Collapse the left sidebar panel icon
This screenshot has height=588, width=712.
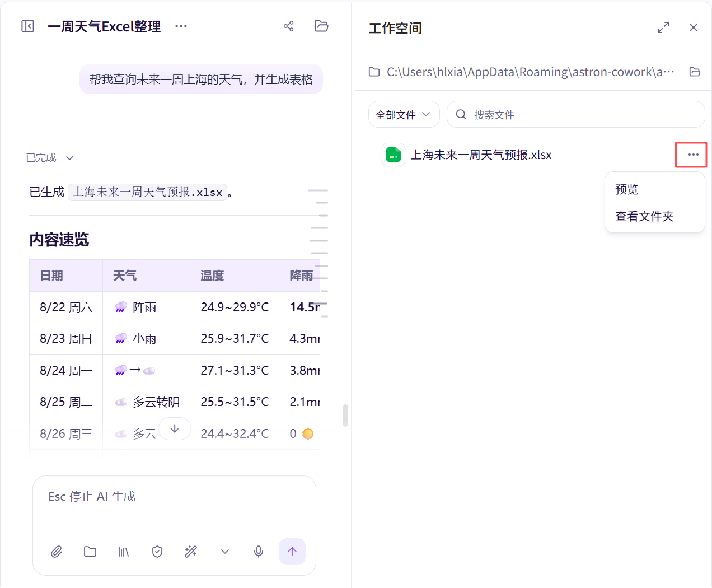[x=27, y=26]
